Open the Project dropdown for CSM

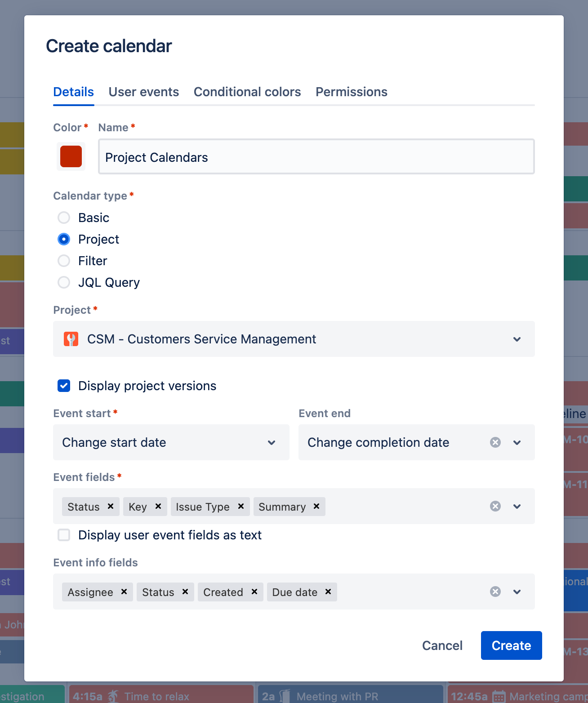coord(517,339)
